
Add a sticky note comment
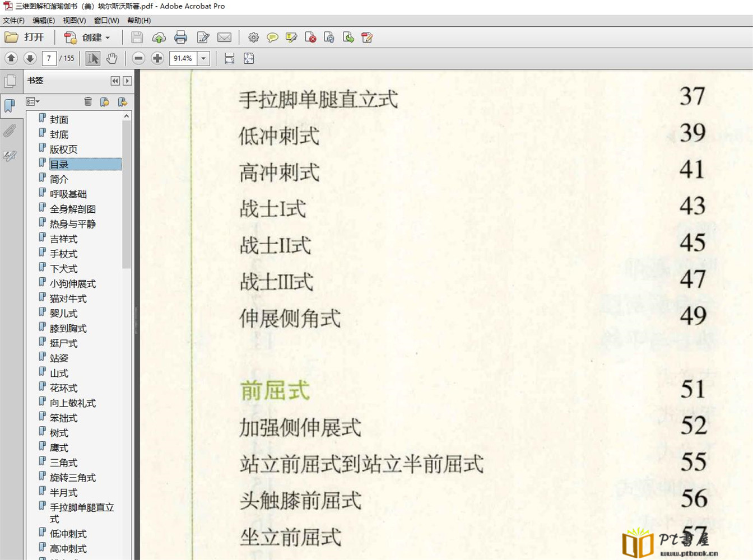(x=272, y=38)
